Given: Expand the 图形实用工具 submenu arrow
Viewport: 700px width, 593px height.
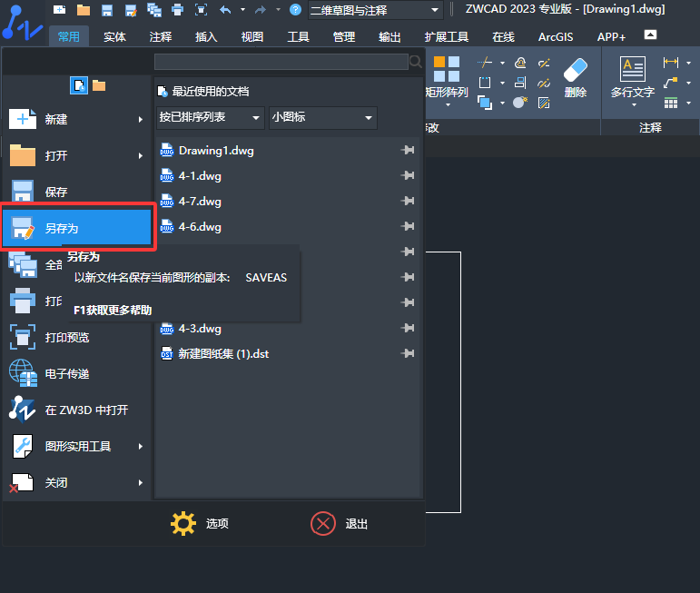Looking at the screenshot, I should 141,447.
